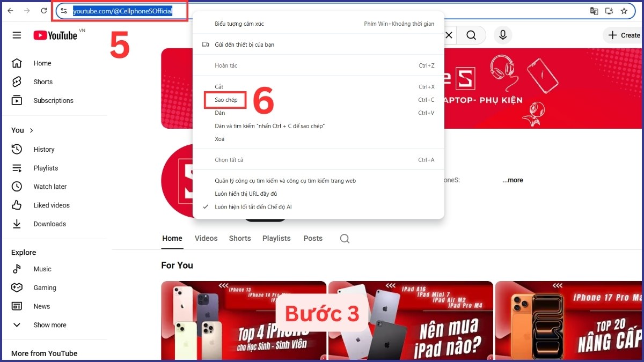
Task: Click the CellphoneS channel banner image
Action: (x=537, y=88)
